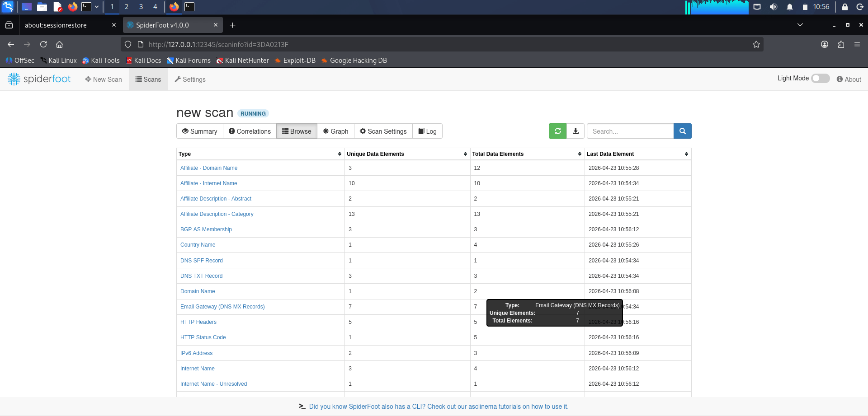
Task: Open the Affiliate - Domain Name link
Action: point(209,168)
